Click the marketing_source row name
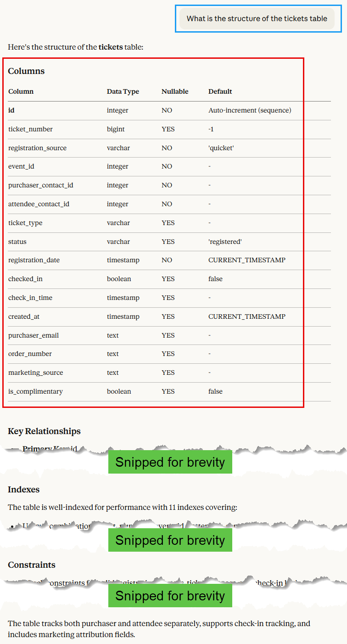Image resolution: width=347 pixels, height=644 pixels. coord(35,373)
